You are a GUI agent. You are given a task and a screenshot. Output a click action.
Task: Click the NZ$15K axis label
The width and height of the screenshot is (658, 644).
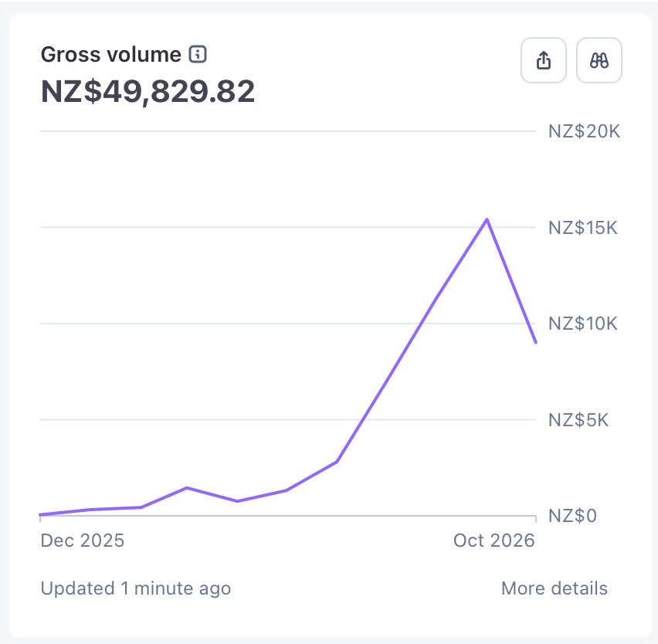click(x=583, y=228)
